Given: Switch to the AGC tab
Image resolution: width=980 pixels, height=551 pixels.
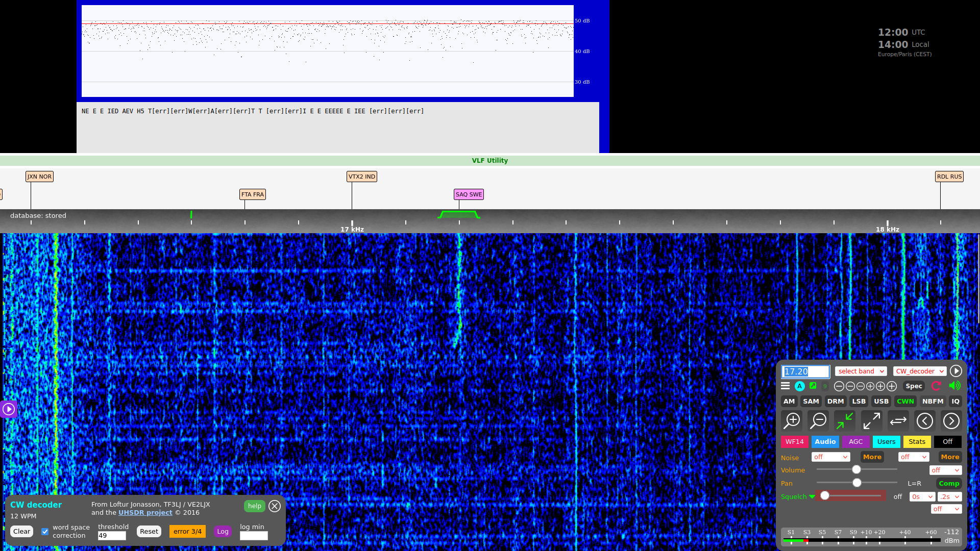Looking at the screenshot, I should 856,442.
